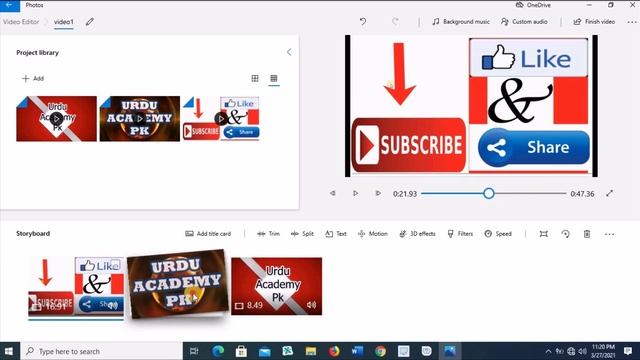Open the Filters tool
This screenshot has height=360, width=640.
pyautogui.click(x=460, y=234)
